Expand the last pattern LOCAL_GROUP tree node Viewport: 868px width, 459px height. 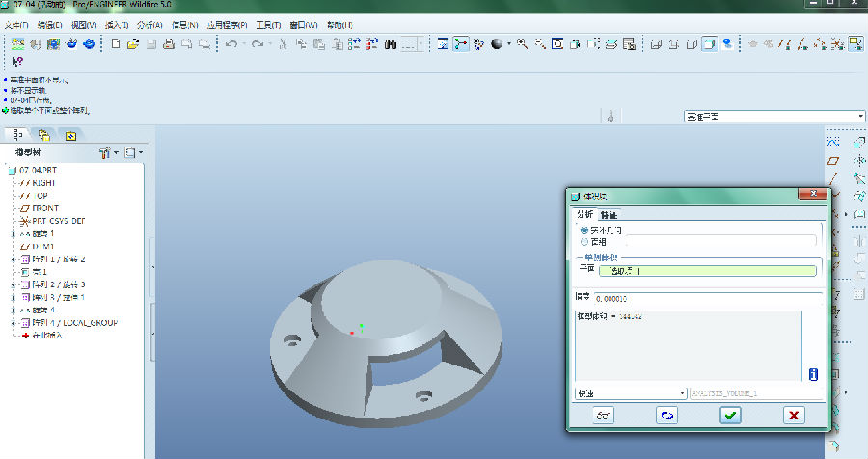tap(13, 323)
